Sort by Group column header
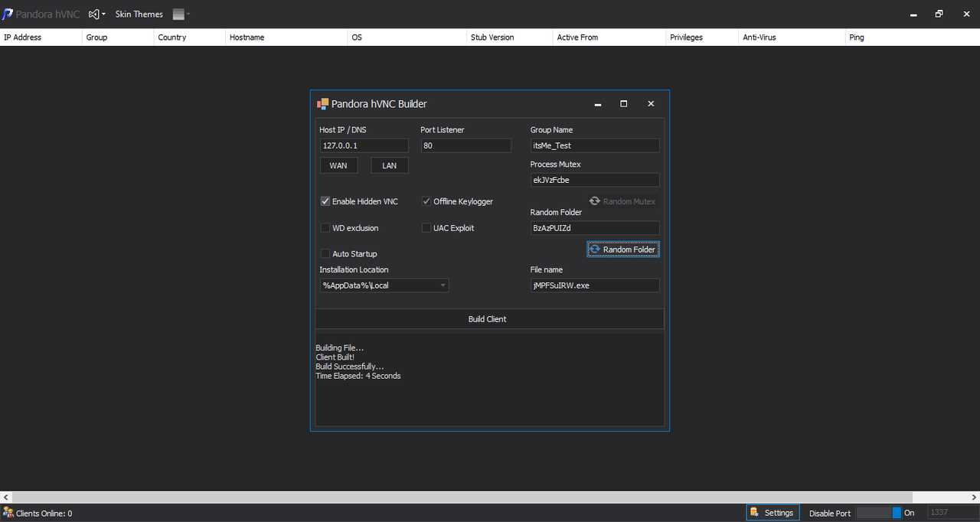Viewport: 980px width, 522px height. point(118,38)
